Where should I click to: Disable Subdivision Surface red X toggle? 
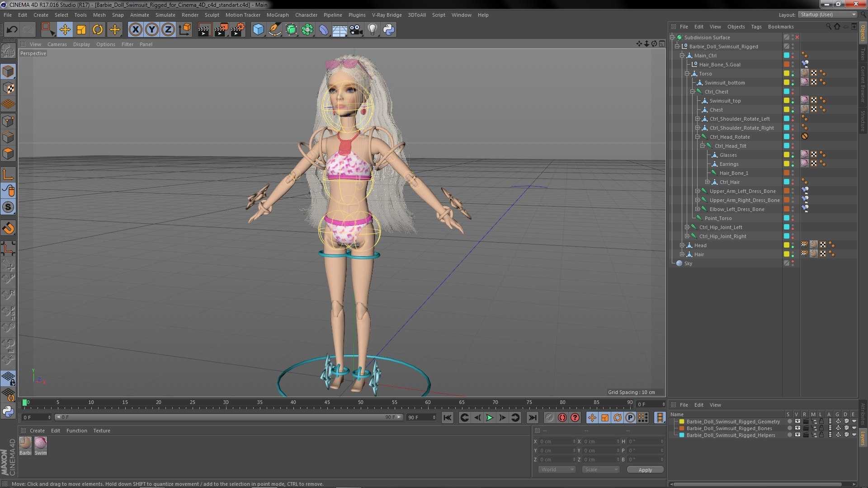point(797,38)
